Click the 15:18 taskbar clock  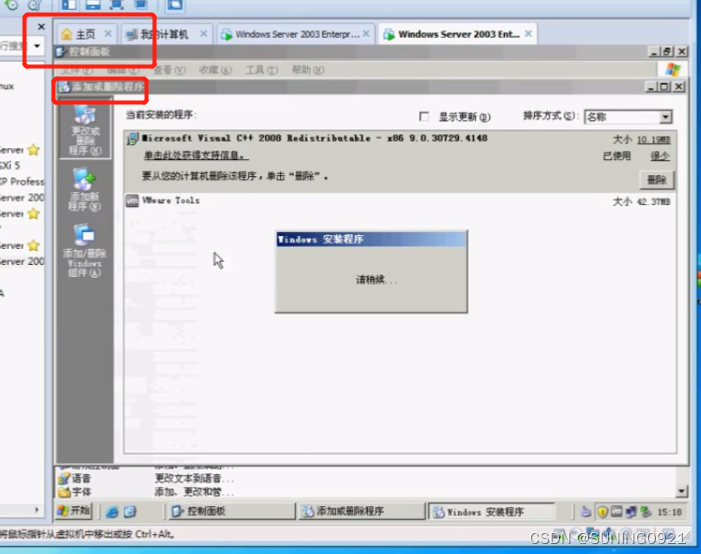[669, 512]
